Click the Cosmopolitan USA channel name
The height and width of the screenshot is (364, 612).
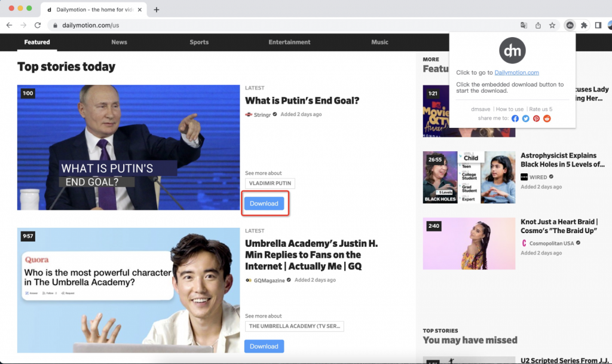coord(552,243)
